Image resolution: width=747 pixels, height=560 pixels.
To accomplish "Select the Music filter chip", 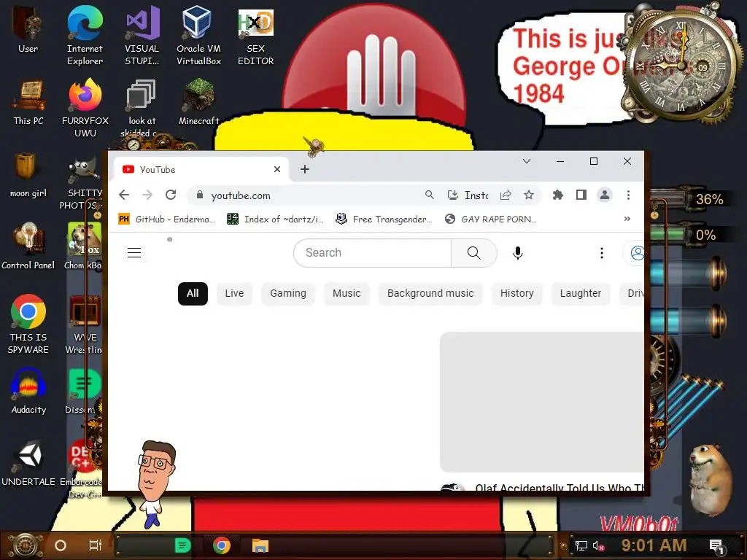I will pos(347,293).
